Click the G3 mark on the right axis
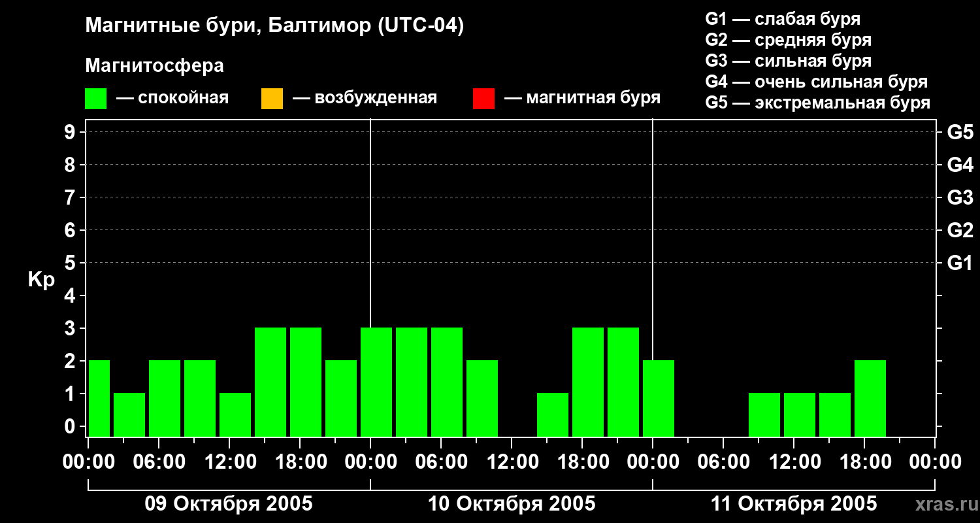The height and width of the screenshot is (523, 980). pos(960,197)
